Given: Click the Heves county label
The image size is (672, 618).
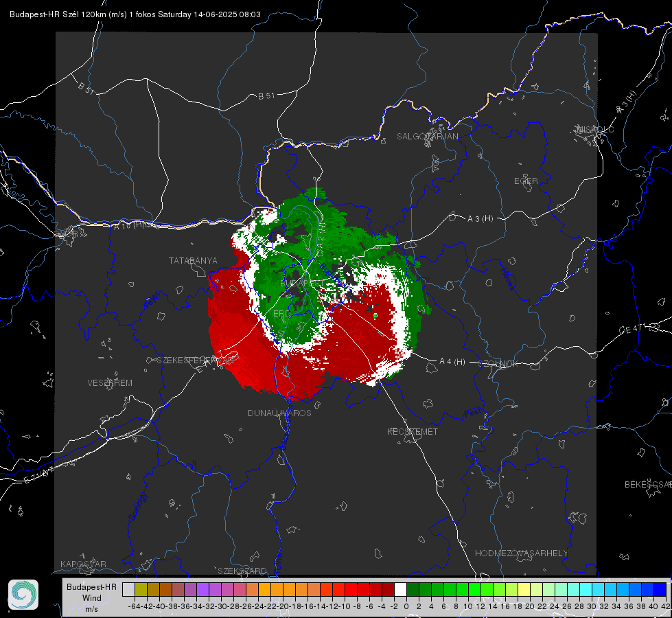Looking at the screenshot, I should pos(507,279).
